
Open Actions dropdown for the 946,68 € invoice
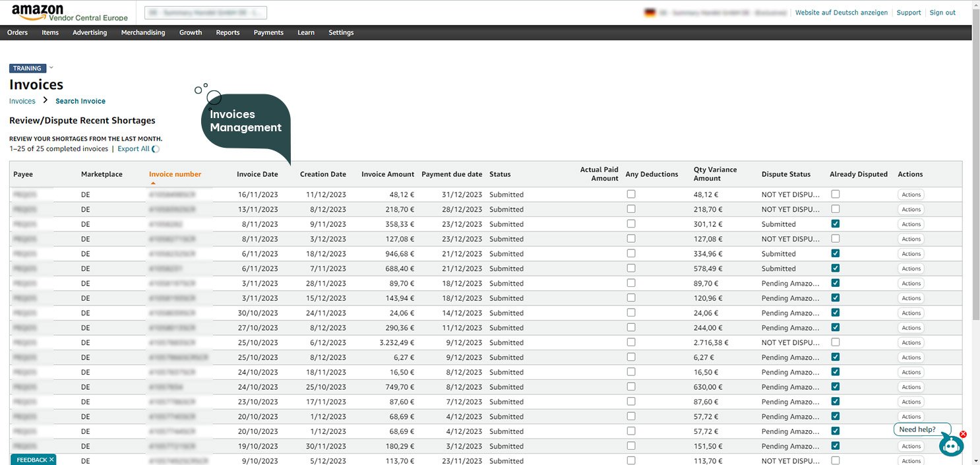point(911,254)
